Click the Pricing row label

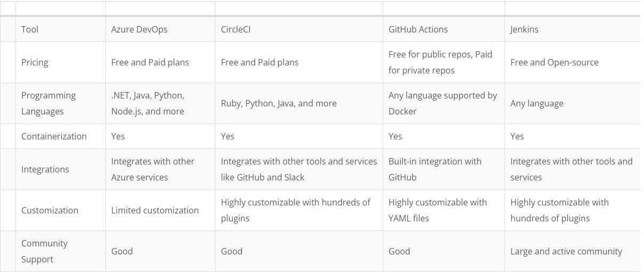click(61, 62)
